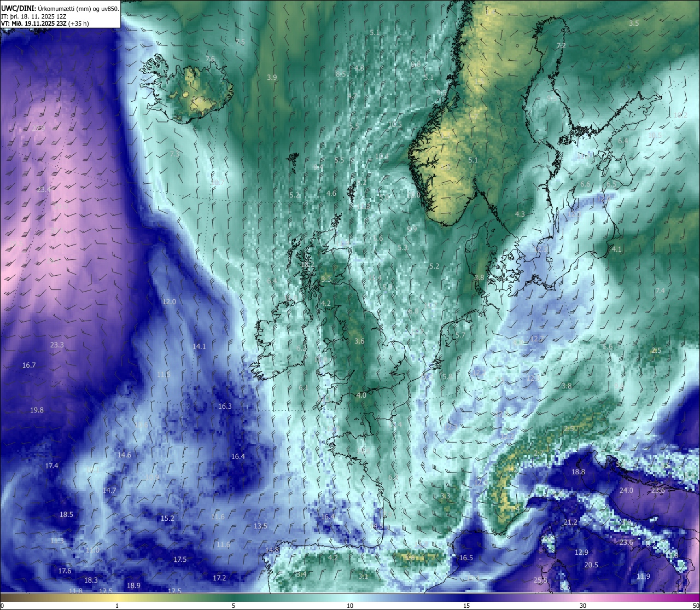Click the color scale label 0

click(x=2, y=606)
